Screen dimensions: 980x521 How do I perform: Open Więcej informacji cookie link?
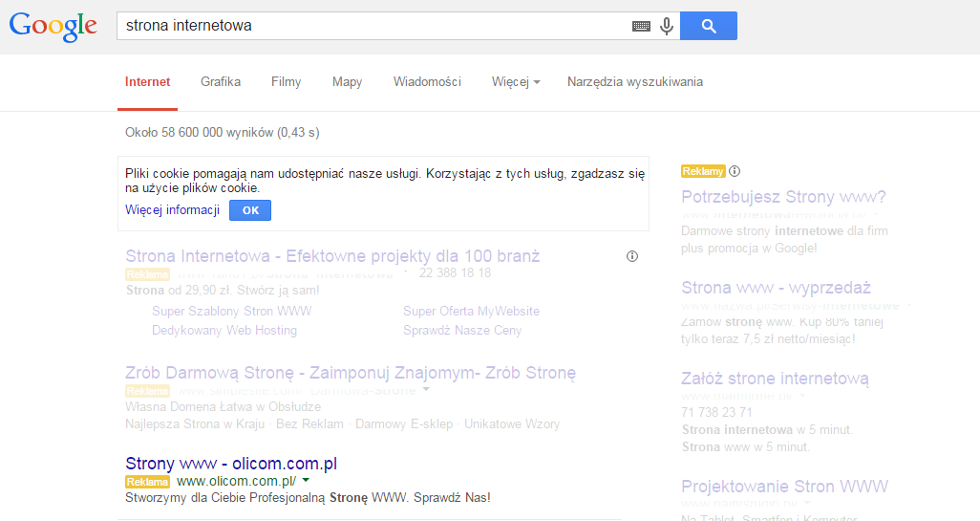(172, 210)
